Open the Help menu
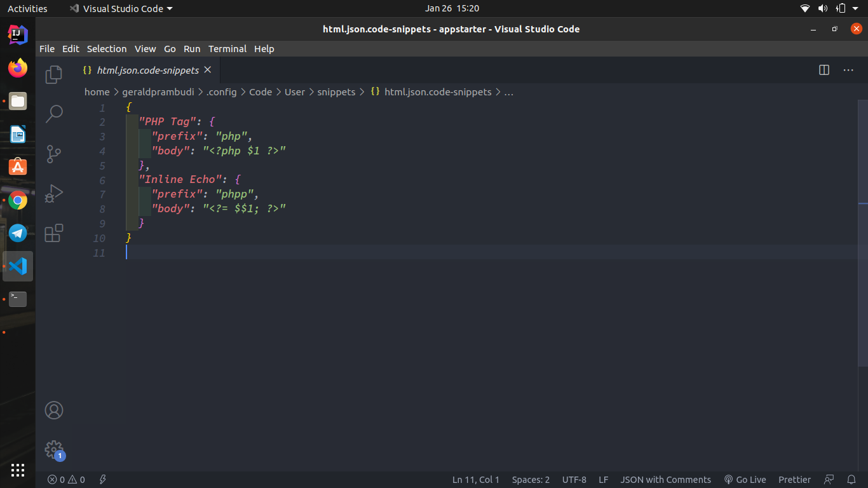 264,49
